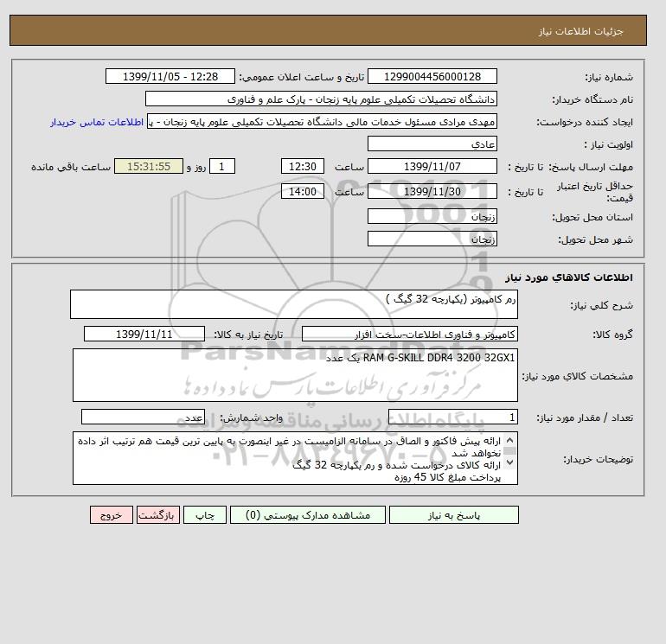666x644 pixels.
Task: Click announcement date field 1399/11/05 - 12:28
Action: 170,76
